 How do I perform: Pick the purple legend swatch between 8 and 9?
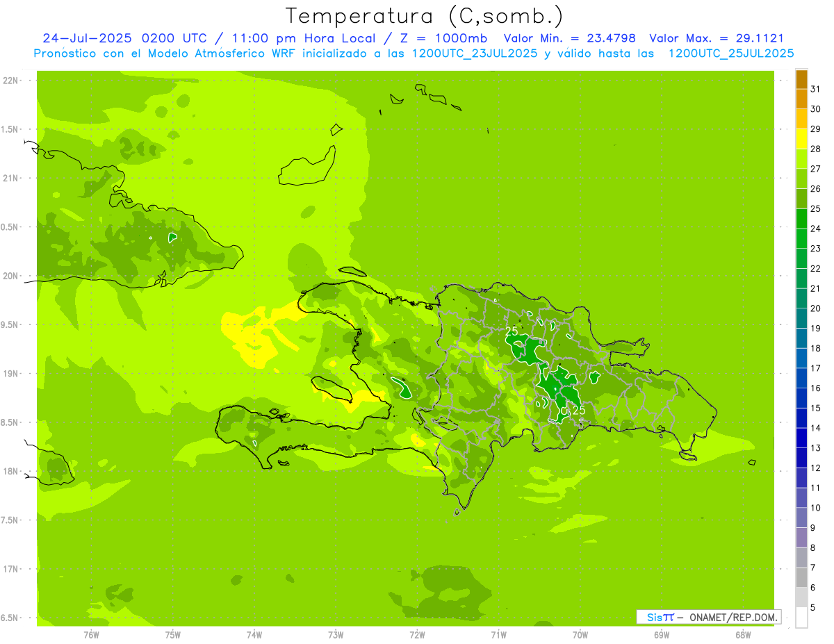(x=801, y=538)
